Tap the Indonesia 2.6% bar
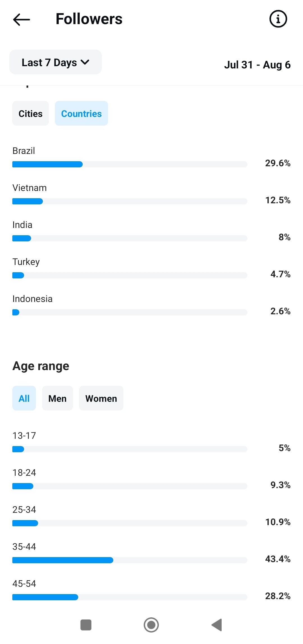Image resolution: width=303 pixels, height=644 pixels. 130,312
